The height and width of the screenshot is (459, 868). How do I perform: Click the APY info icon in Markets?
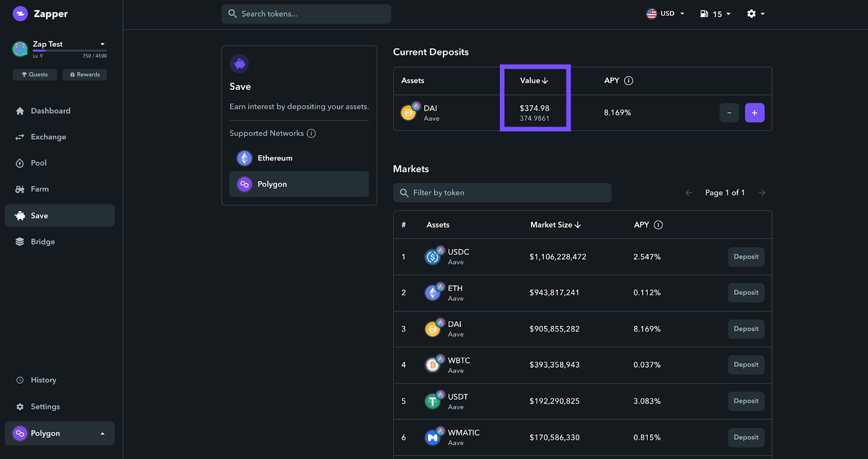tap(659, 225)
